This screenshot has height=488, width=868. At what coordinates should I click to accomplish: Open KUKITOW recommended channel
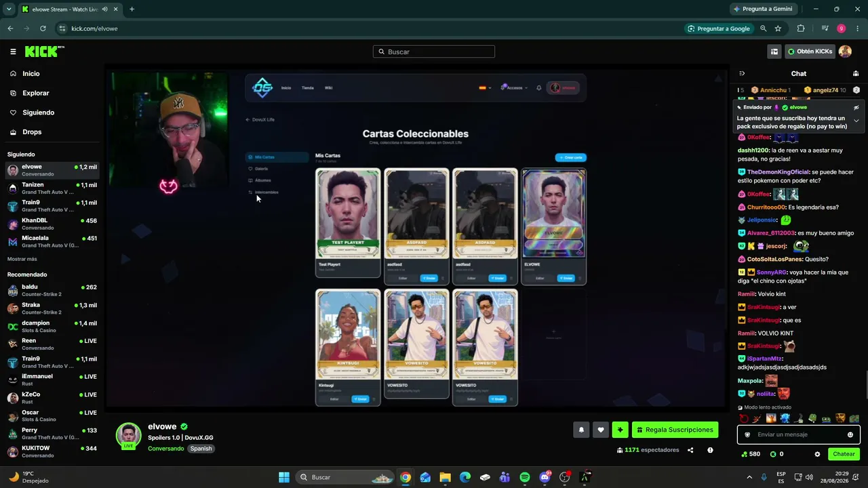[x=53, y=451]
